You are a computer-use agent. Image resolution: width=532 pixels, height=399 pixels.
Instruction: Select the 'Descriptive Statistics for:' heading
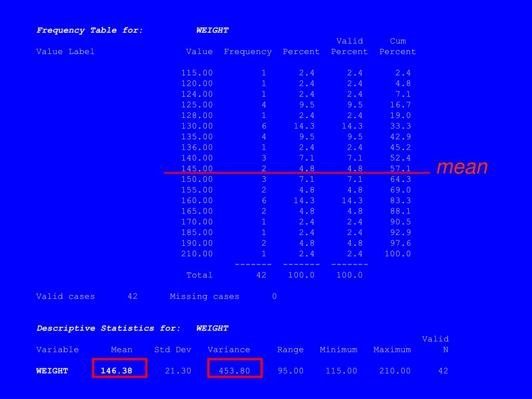tap(109, 328)
